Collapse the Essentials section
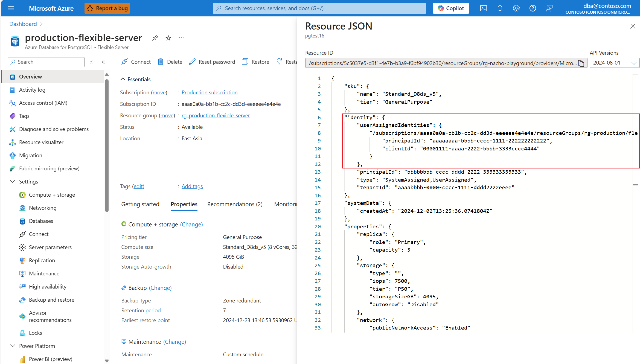 tap(123, 79)
